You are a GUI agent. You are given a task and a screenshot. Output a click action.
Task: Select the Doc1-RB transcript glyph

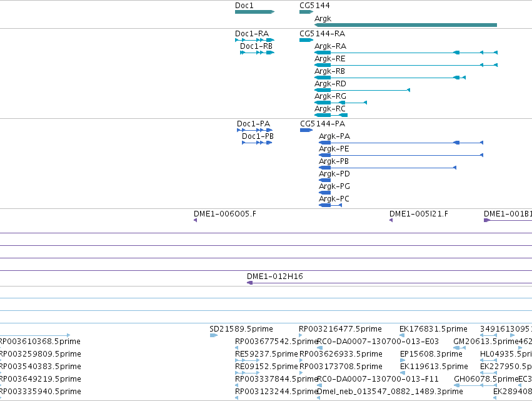pyautogui.click(x=257, y=53)
